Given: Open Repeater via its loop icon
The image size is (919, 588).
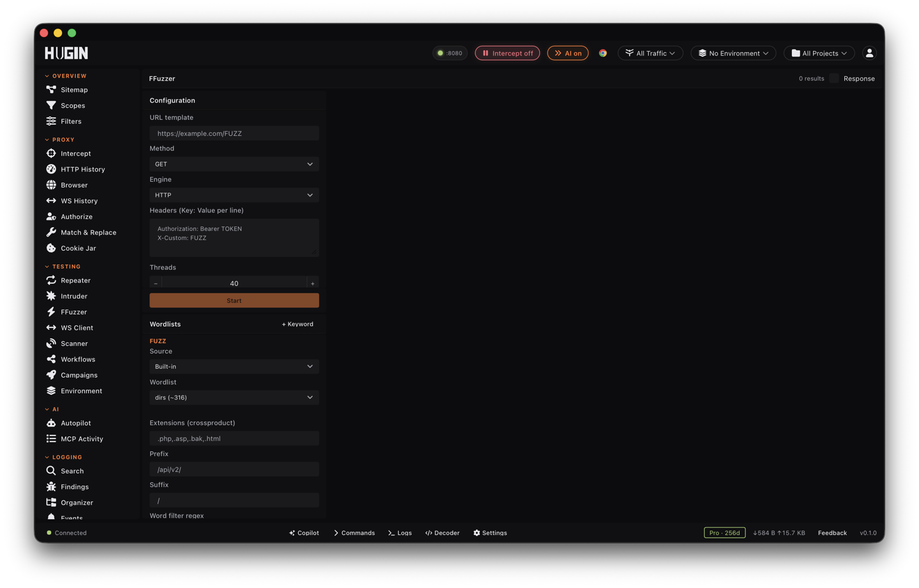Looking at the screenshot, I should [51, 280].
